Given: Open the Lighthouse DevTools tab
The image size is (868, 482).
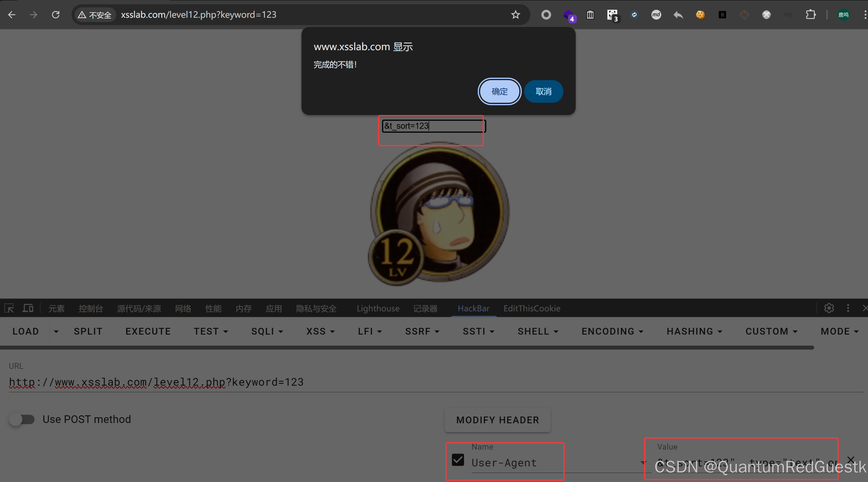Looking at the screenshot, I should click(378, 308).
